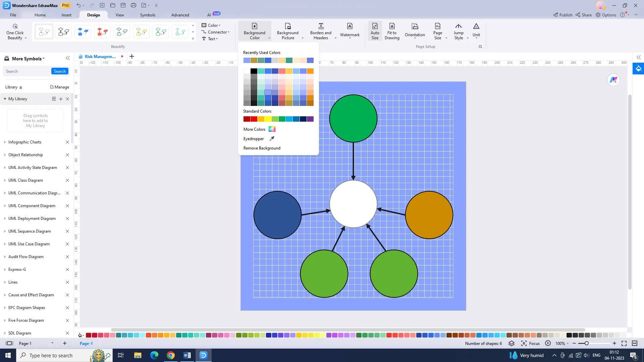Select the orange color swatch in Standard Colors
The height and width of the screenshot is (362, 644).
261,119
